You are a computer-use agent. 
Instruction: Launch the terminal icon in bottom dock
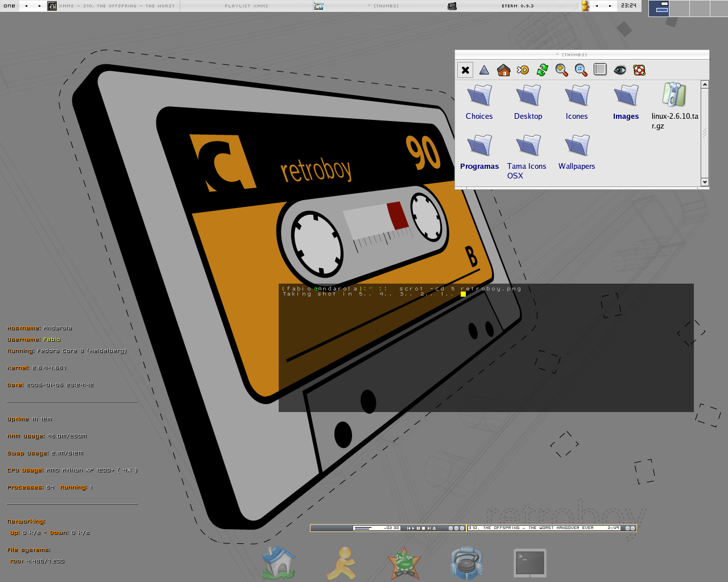(530, 563)
